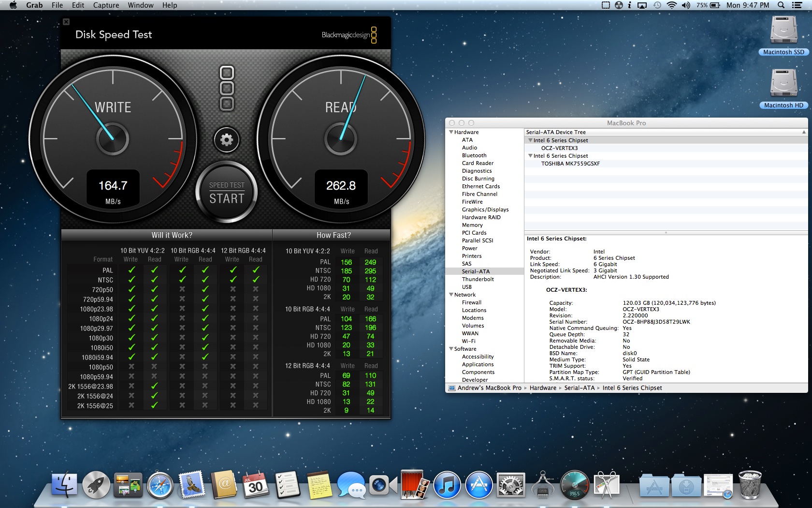Select OCZ-VERTEX3 in the device tree

[559, 148]
